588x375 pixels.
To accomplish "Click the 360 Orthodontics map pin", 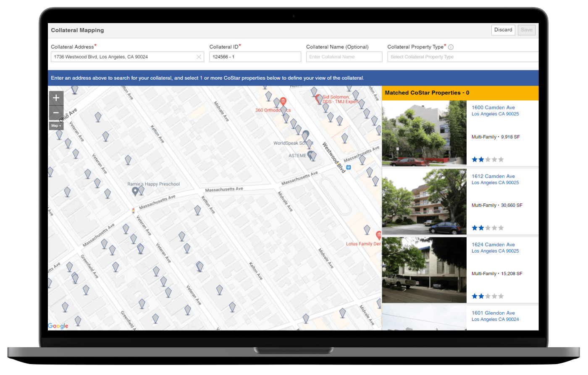I will [x=283, y=101].
